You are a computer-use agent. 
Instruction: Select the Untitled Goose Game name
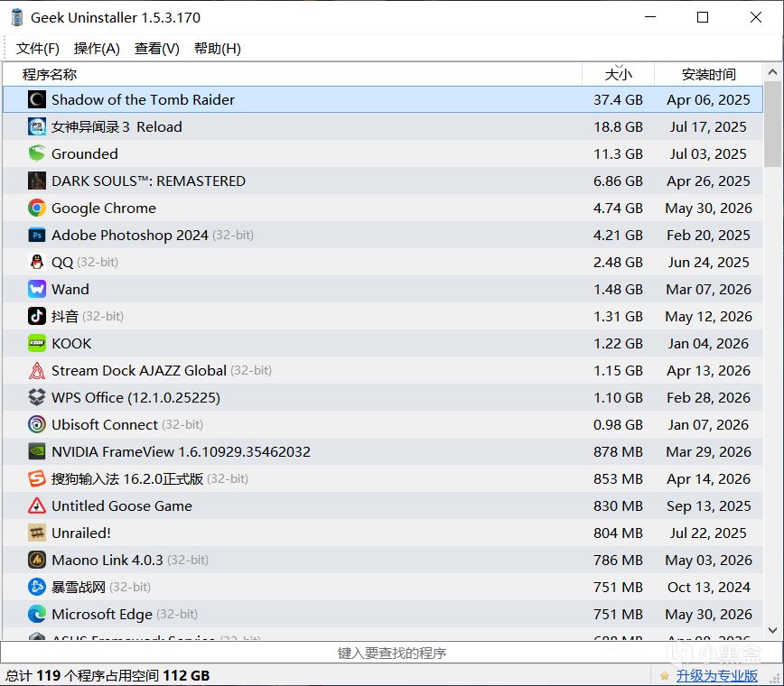(122, 505)
